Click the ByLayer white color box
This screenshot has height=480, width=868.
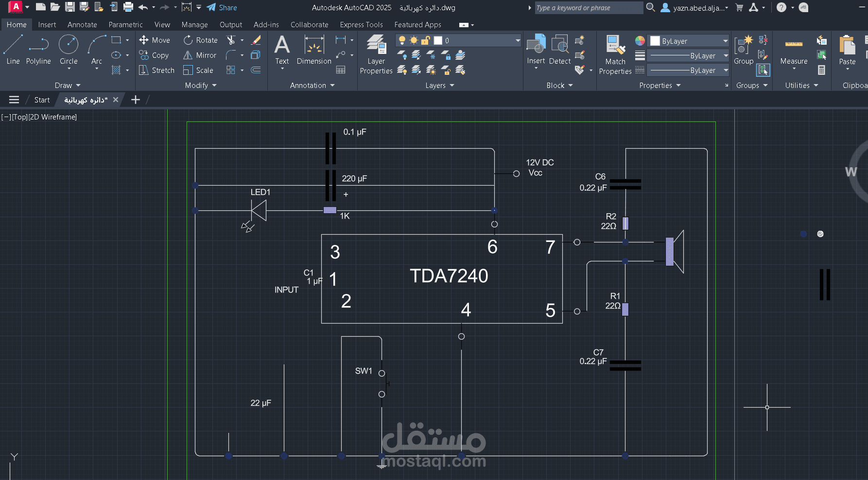click(655, 41)
